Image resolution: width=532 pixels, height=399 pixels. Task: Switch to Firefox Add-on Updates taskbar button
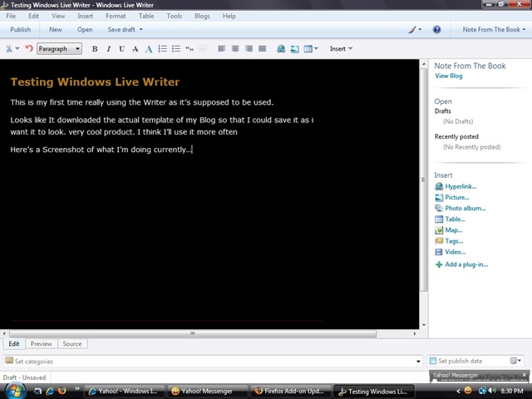coord(290,392)
